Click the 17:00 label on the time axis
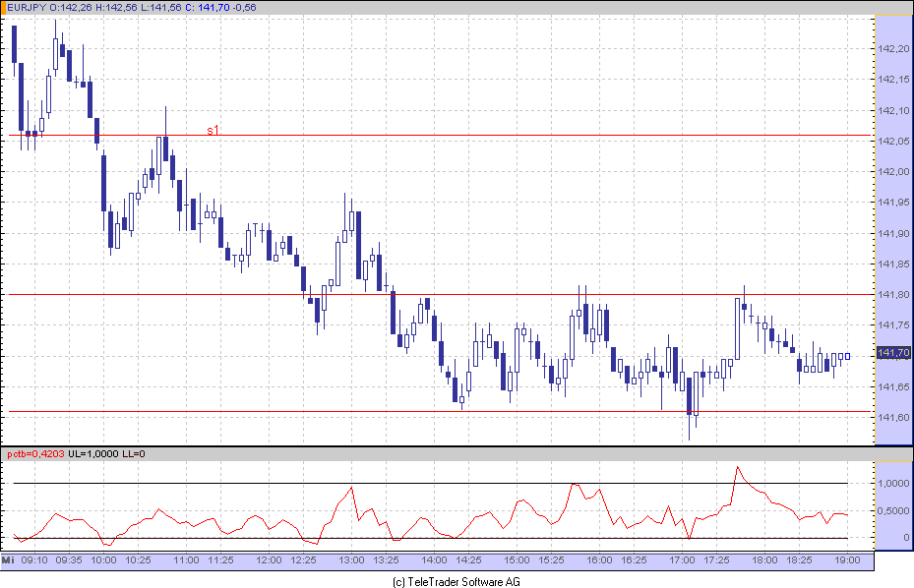 (x=682, y=559)
